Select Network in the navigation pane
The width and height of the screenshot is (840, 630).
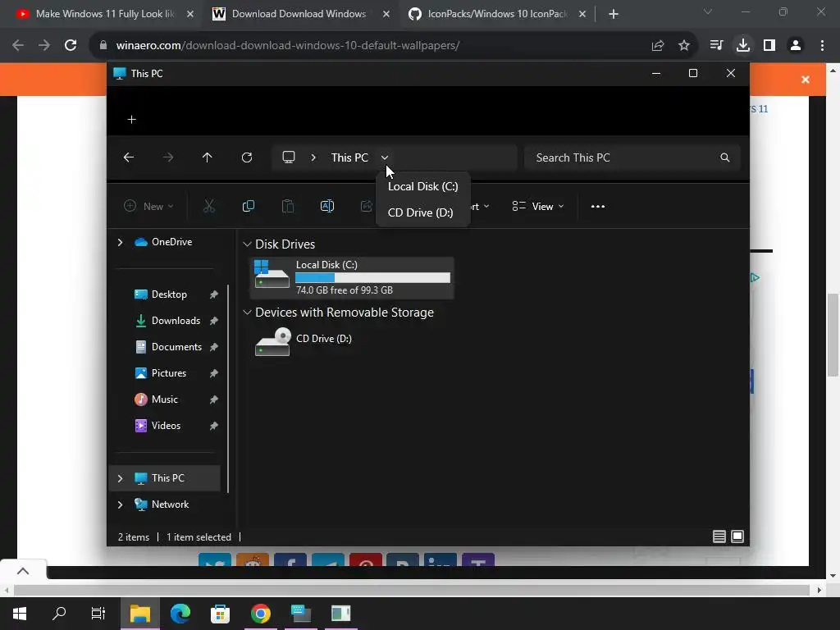(x=170, y=504)
